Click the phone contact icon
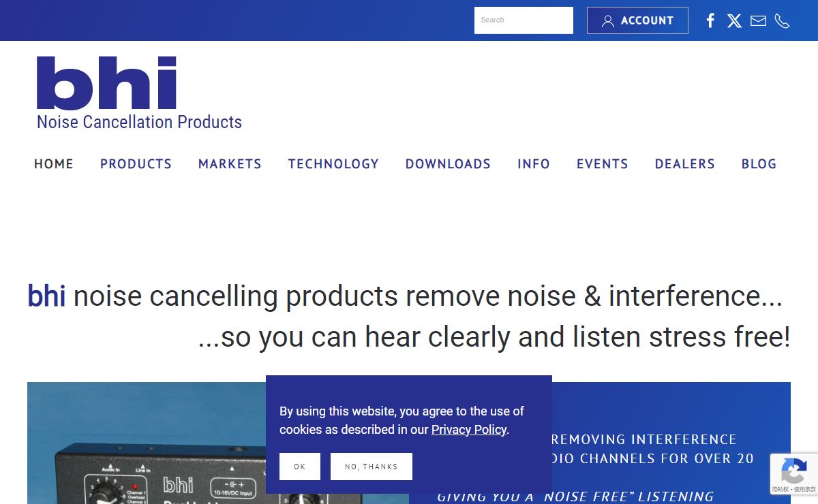818x504 pixels. pyautogui.click(x=782, y=20)
